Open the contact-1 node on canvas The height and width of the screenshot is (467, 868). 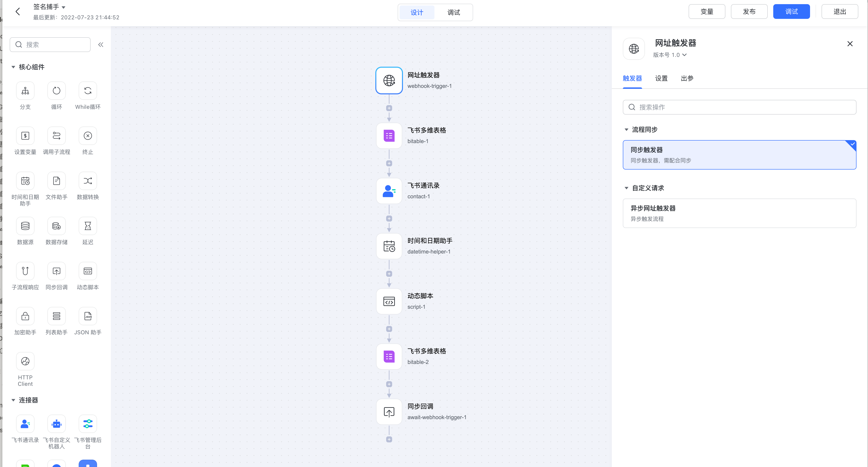(x=389, y=191)
